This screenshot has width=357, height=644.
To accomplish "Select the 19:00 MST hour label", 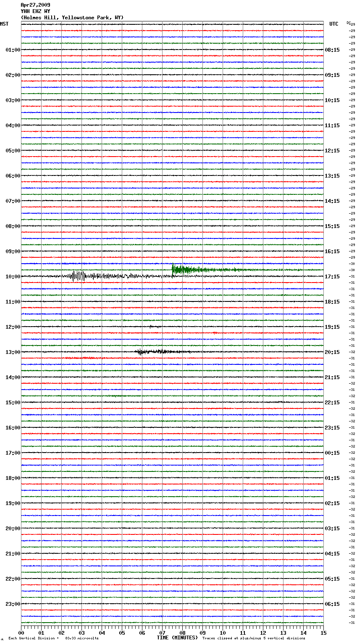I will point(13,503).
